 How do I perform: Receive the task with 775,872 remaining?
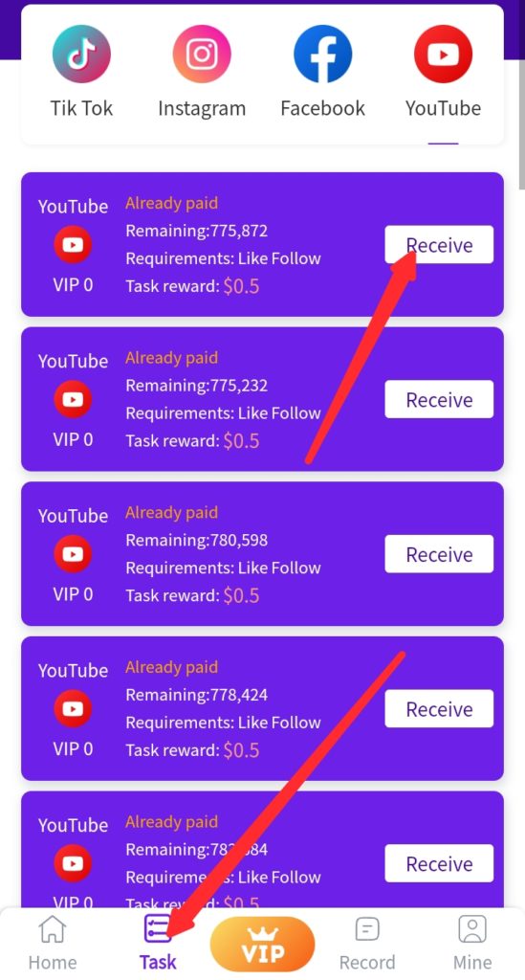click(x=439, y=244)
